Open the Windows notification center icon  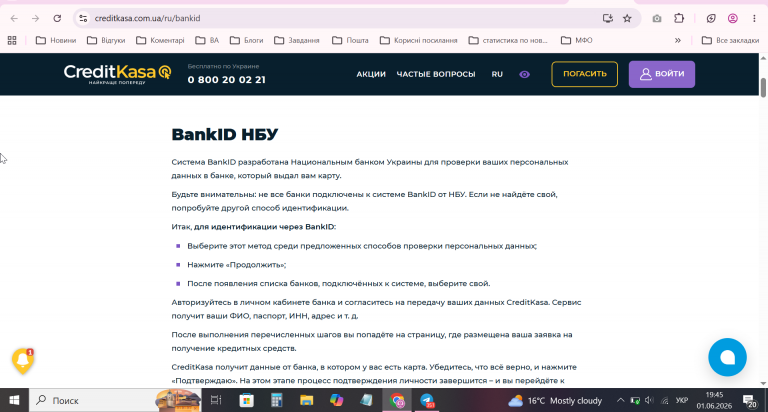[750, 401]
